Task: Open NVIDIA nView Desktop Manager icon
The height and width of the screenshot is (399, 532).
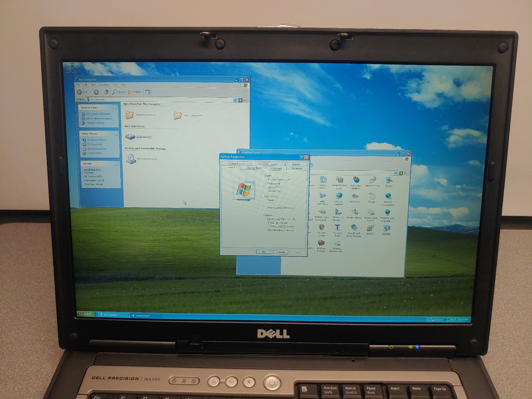Action: click(322, 215)
